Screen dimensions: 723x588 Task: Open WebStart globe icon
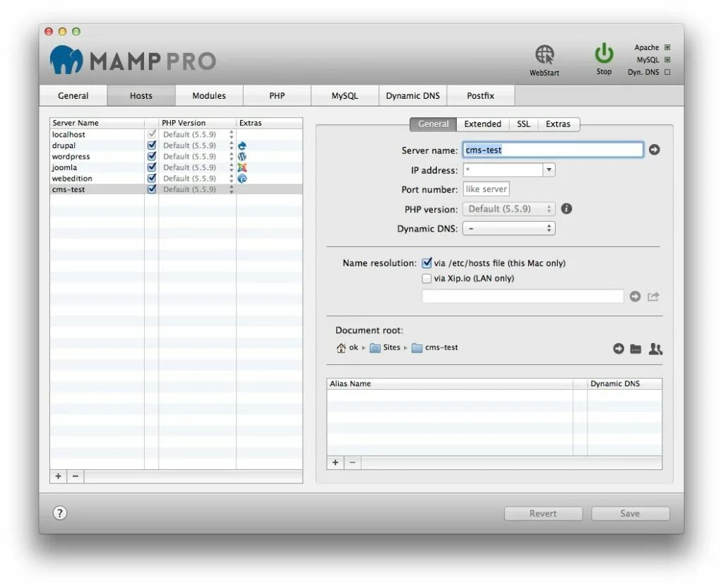tap(544, 55)
